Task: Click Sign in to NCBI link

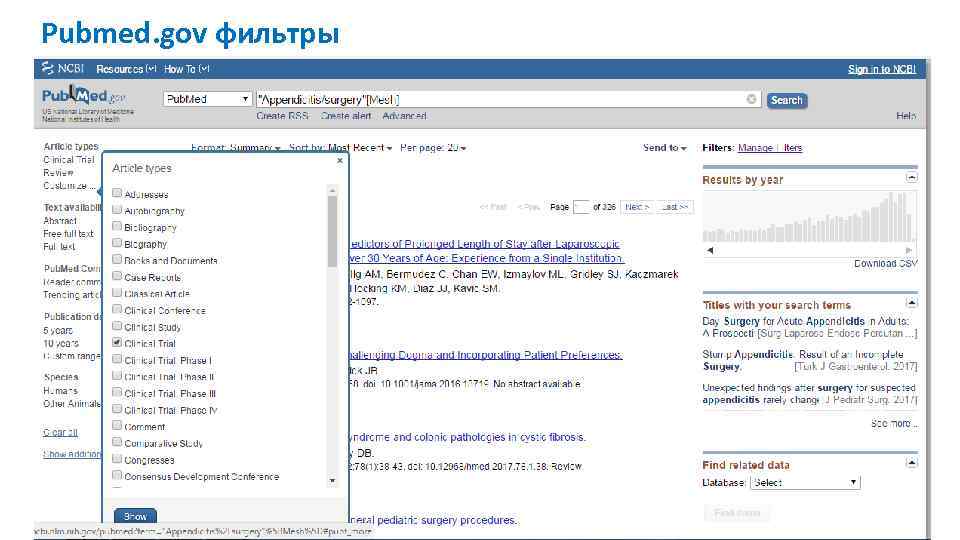Action: [x=882, y=69]
